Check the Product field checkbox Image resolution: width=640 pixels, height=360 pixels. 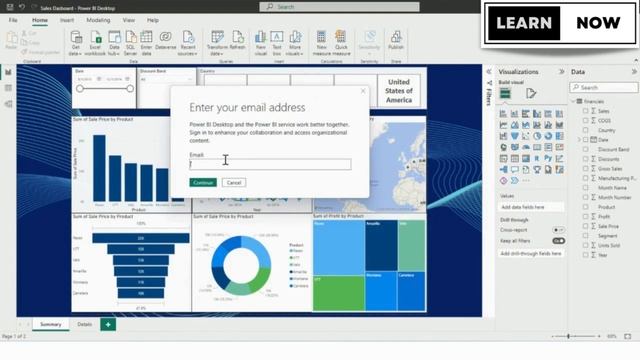(585, 207)
